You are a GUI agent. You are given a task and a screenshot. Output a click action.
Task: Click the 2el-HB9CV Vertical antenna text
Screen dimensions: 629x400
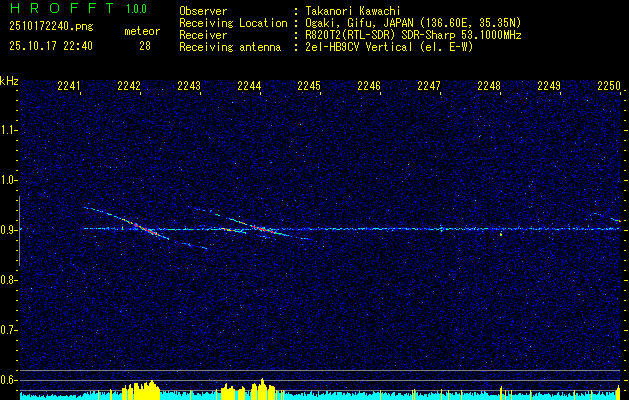point(389,47)
